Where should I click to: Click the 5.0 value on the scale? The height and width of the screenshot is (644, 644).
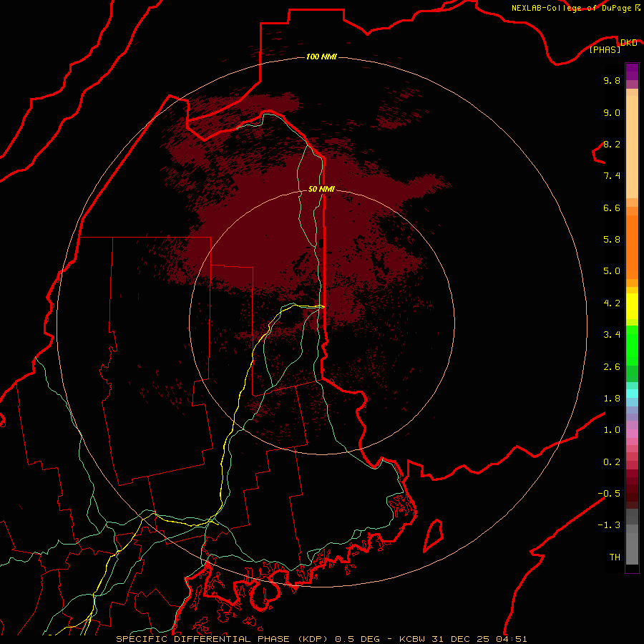point(612,271)
